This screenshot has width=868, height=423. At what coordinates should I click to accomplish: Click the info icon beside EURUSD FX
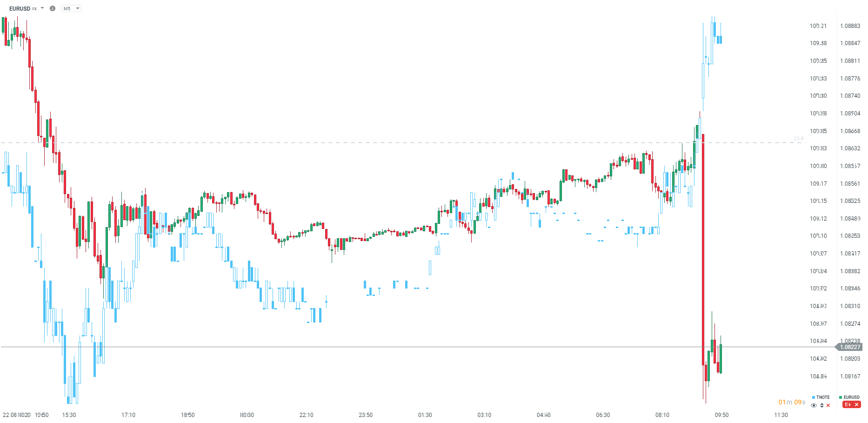pos(53,8)
